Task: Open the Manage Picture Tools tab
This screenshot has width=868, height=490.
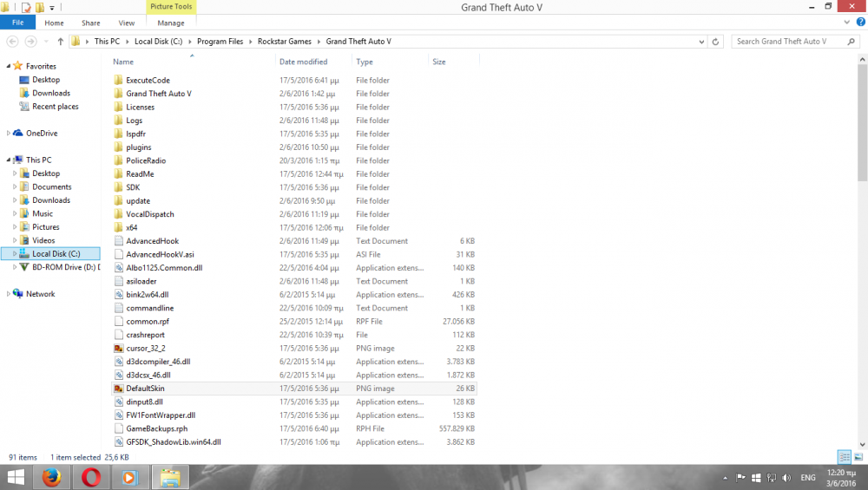Action: [170, 23]
